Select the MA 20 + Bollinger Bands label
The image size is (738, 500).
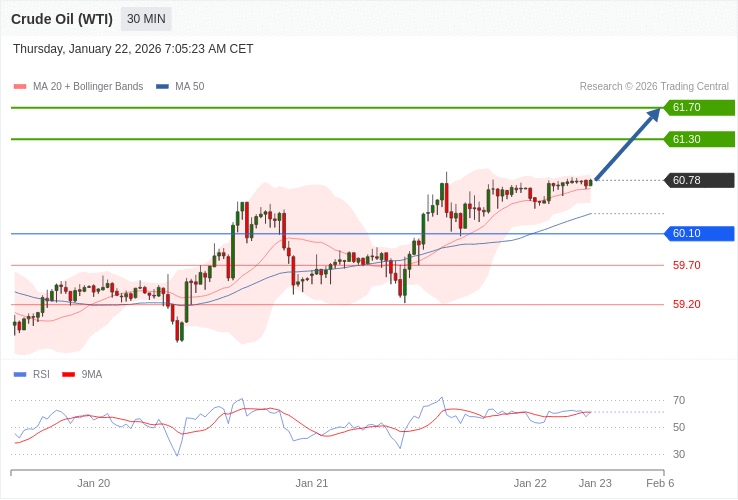pyautogui.click(x=88, y=87)
